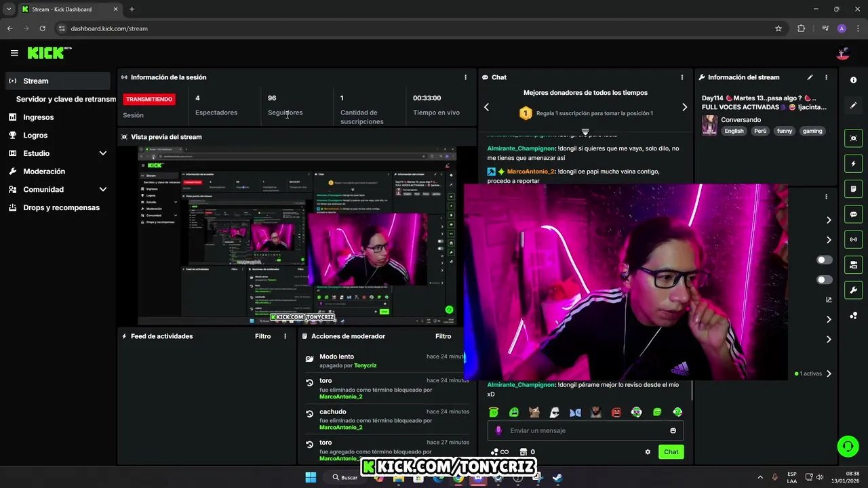The image size is (868, 488).
Task: Insert the pop cat emote
Action: (x=534, y=412)
